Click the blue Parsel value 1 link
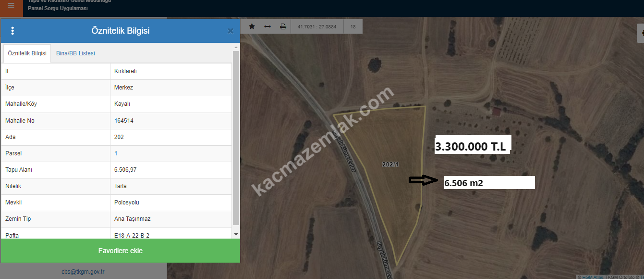 (x=116, y=153)
